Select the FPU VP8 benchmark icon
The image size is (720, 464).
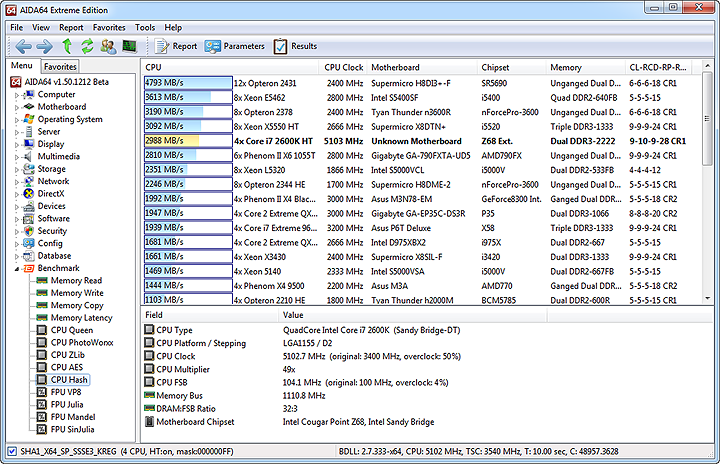(x=42, y=392)
